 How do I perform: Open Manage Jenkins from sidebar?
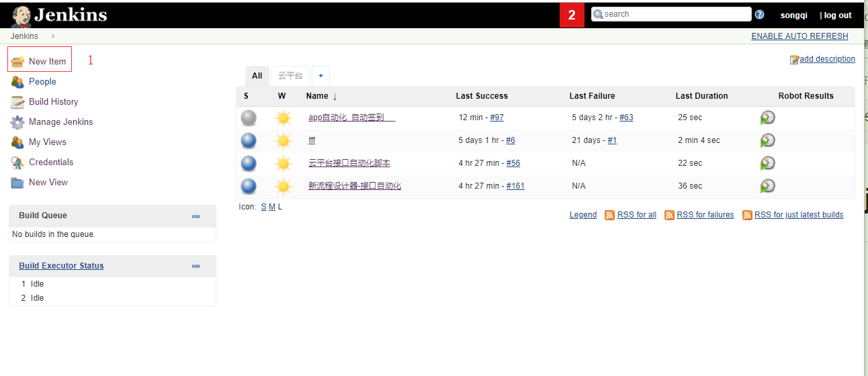pyautogui.click(x=60, y=122)
